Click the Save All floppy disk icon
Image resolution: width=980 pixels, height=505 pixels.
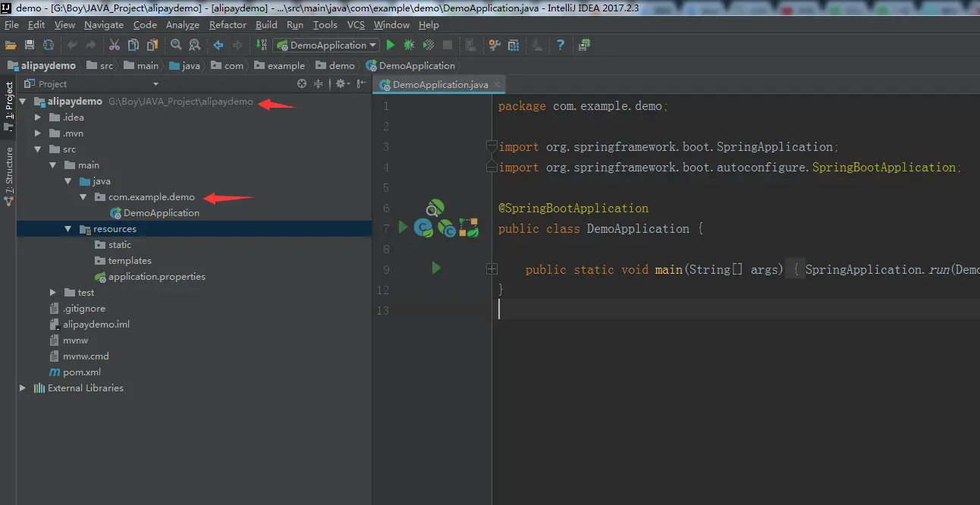30,45
